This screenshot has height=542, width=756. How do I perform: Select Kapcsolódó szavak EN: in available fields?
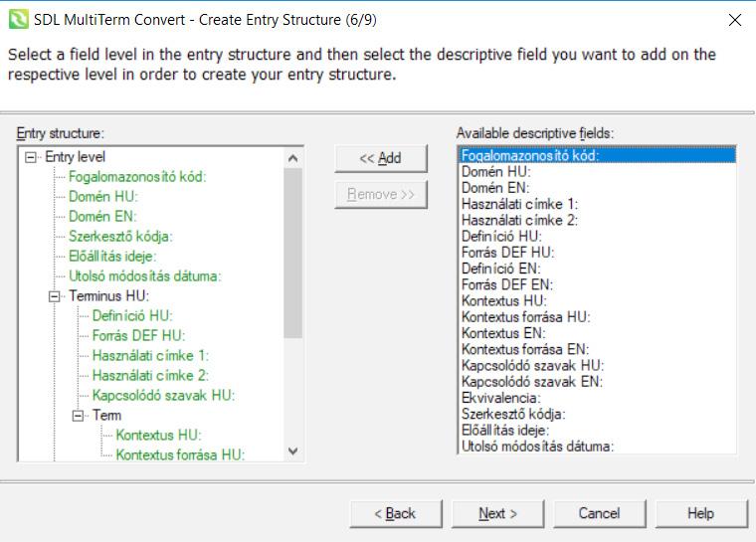[x=597, y=382]
